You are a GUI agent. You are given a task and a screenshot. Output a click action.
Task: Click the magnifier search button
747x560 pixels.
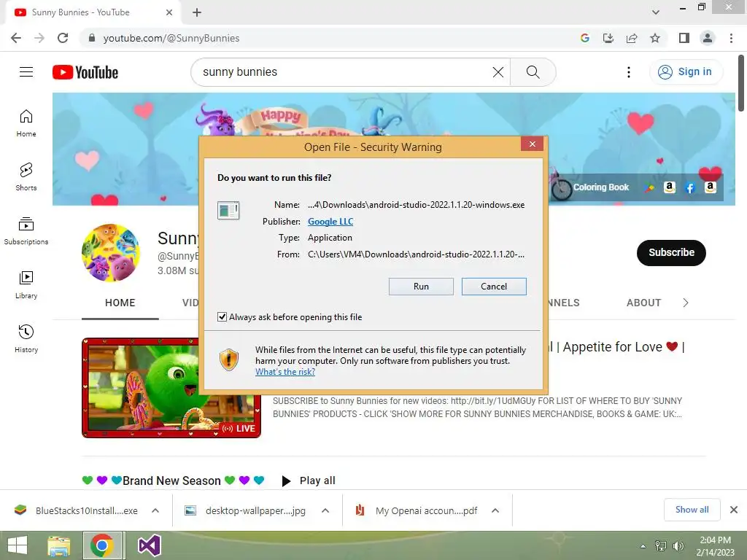tap(533, 72)
